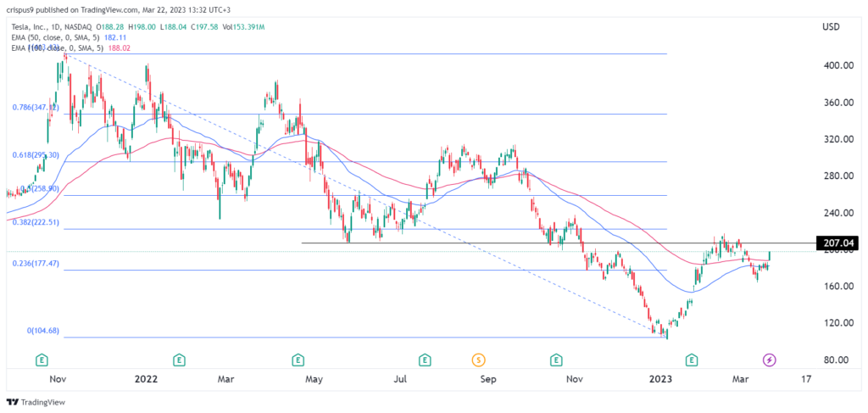Click the black horizontal line at 207.04
868x413 pixels.
click(558, 243)
